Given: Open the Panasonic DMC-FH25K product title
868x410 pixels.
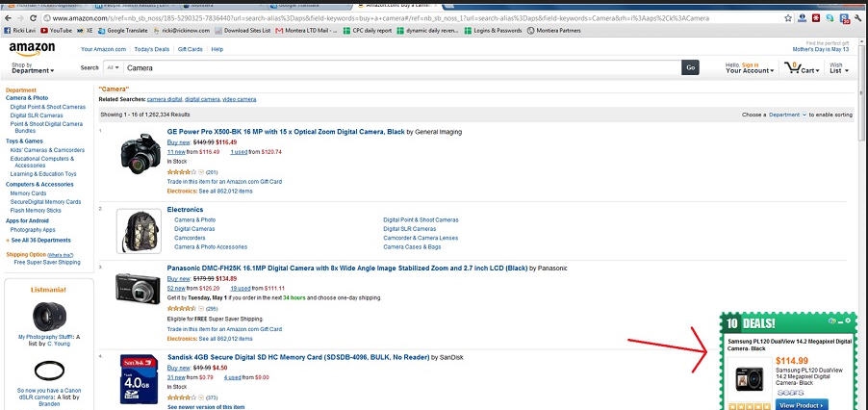Looking at the screenshot, I should 347,269.
